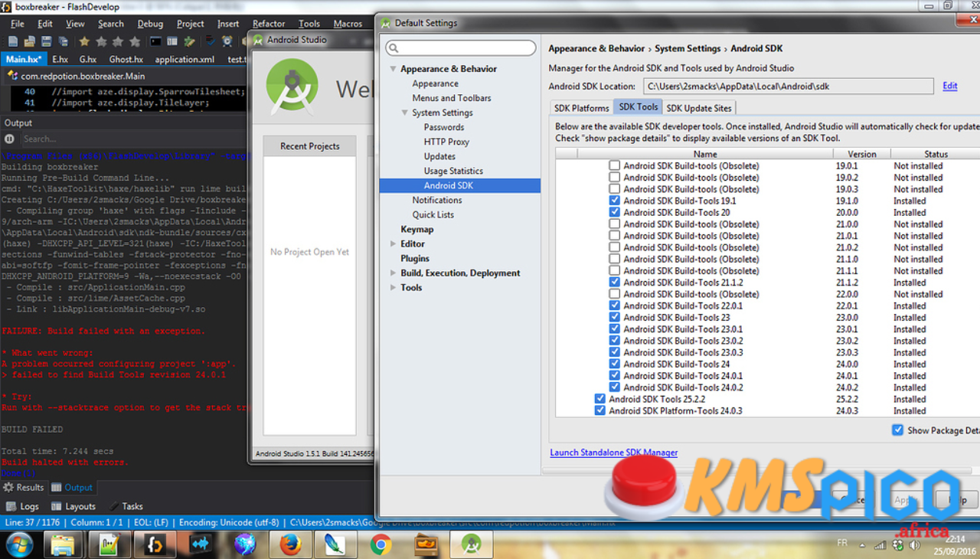Uncheck Android SDK Build-Tools 20
This screenshot has height=559, width=980.
click(615, 212)
